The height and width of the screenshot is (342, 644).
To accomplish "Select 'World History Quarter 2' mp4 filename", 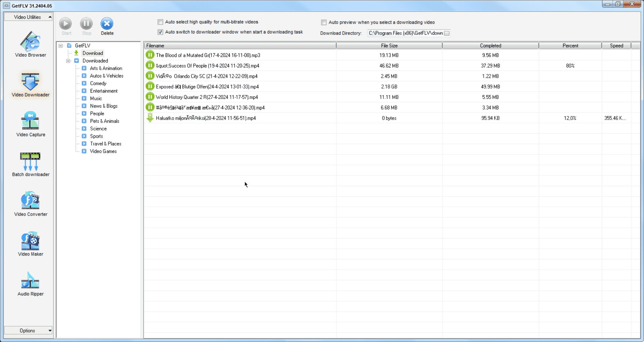I will pos(207,97).
